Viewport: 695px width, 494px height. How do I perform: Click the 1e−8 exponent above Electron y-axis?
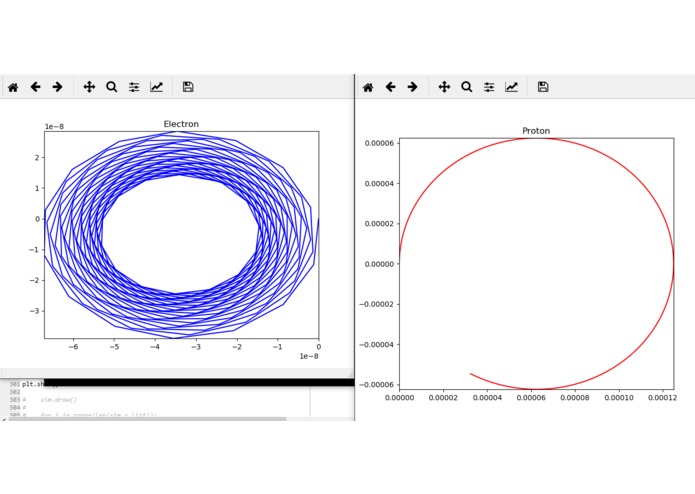pyautogui.click(x=54, y=127)
